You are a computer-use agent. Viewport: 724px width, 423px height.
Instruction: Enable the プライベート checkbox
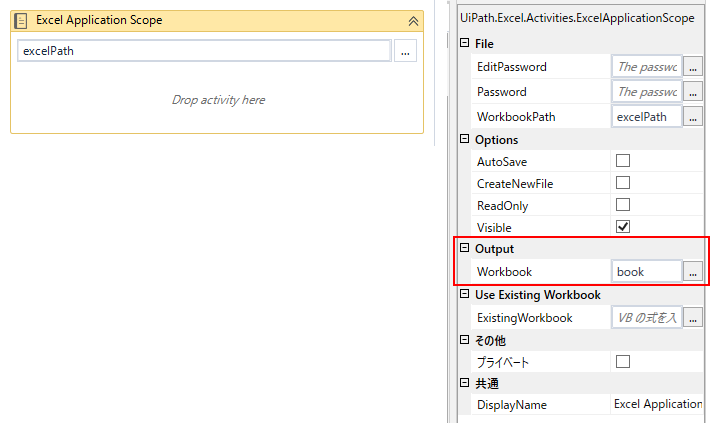(623, 362)
